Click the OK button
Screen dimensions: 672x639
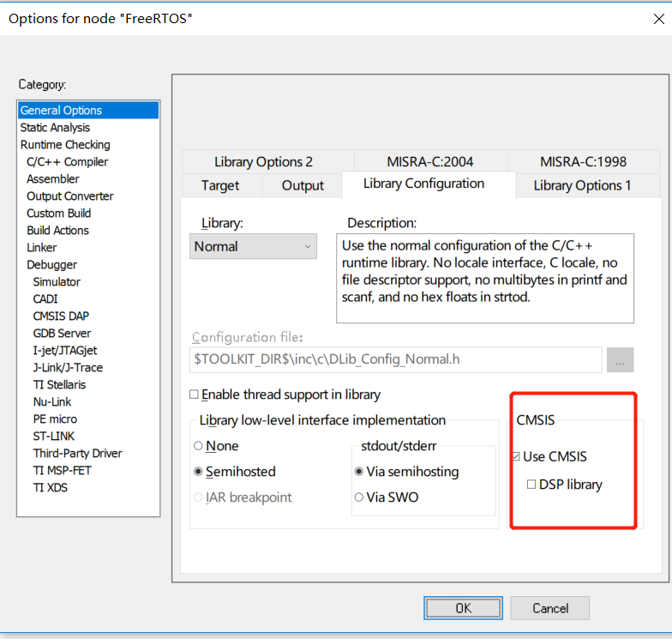463,607
